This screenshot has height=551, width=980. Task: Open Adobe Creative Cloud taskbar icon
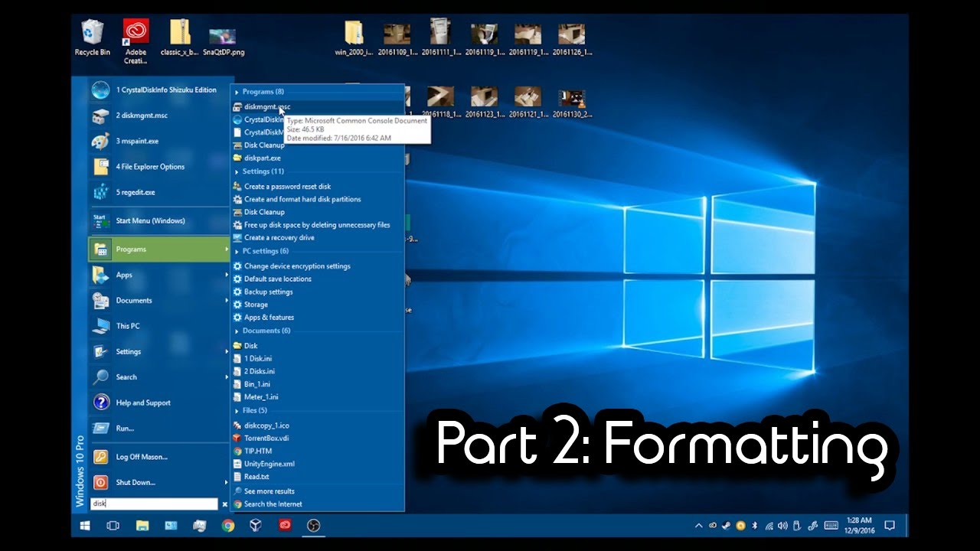tap(284, 526)
